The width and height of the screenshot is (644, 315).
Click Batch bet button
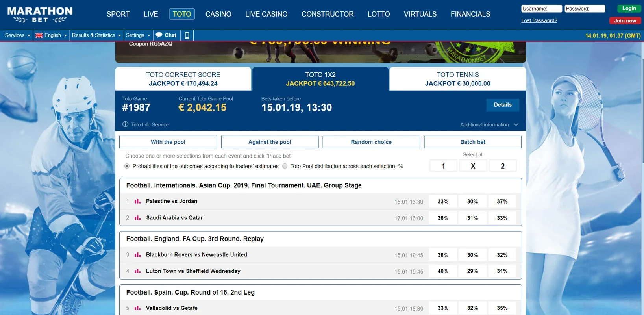tap(473, 142)
